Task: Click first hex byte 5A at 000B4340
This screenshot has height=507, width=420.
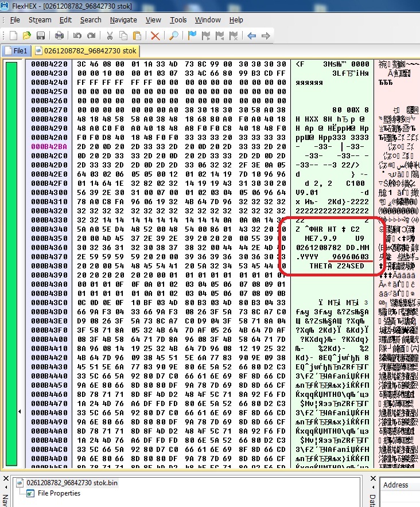Action: pyautogui.click(x=81, y=229)
